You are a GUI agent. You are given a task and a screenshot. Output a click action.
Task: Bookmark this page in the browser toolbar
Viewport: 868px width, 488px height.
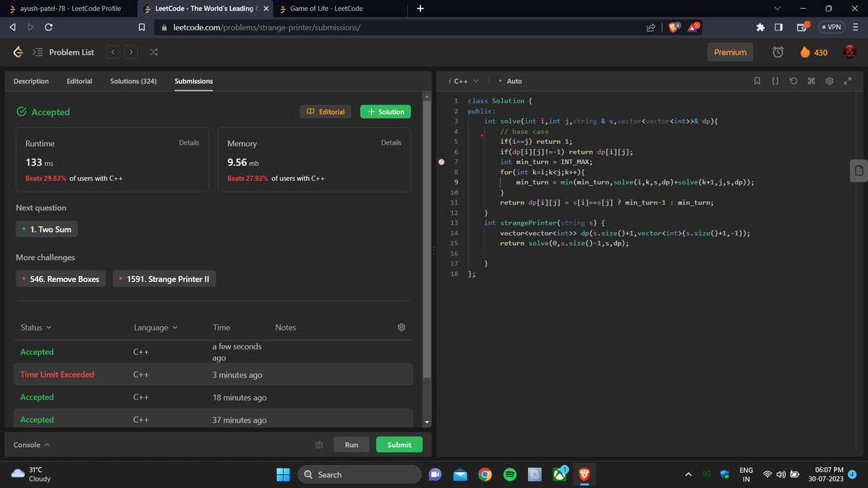pyautogui.click(x=142, y=27)
